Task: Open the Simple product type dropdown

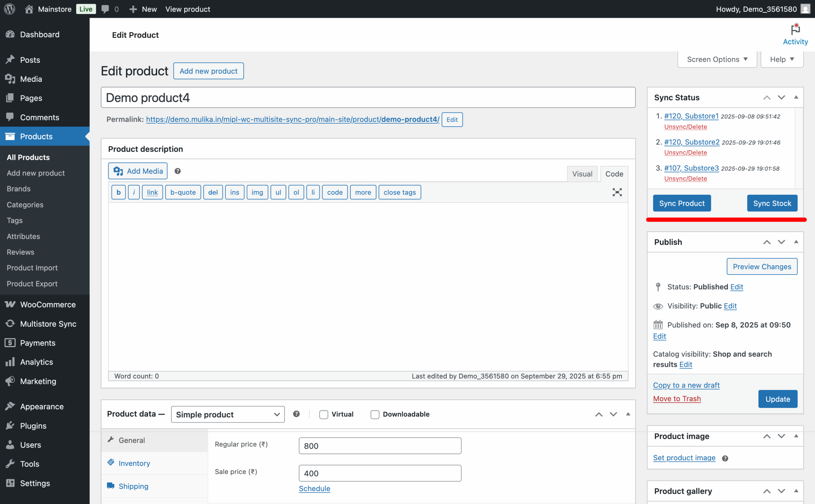Action: [228, 414]
